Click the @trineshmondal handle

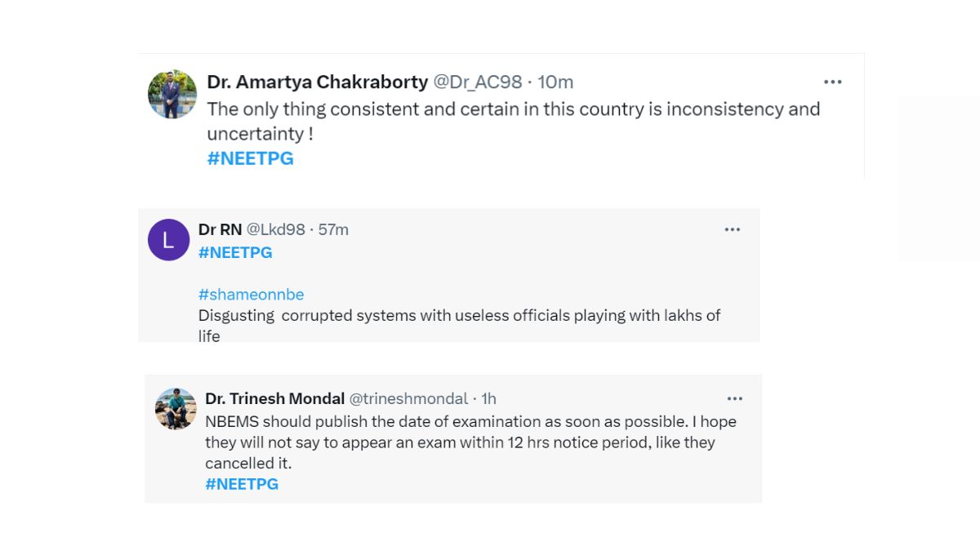pyautogui.click(x=408, y=399)
